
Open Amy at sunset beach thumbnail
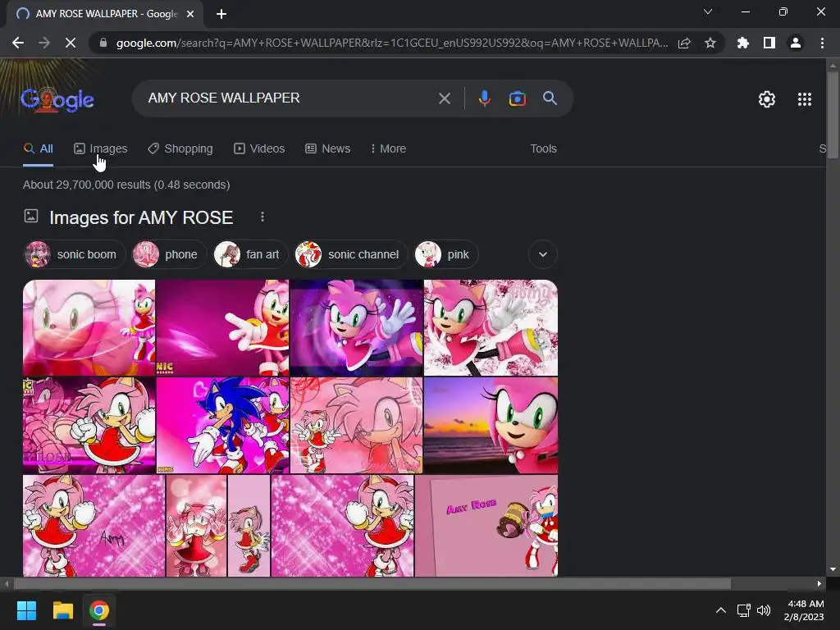click(491, 426)
